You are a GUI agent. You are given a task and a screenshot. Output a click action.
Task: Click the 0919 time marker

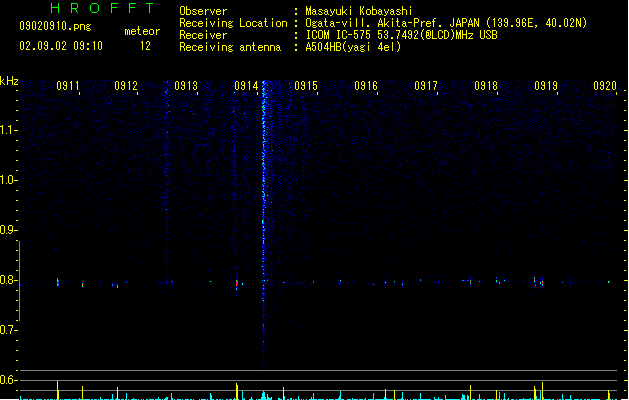point(546,86)
